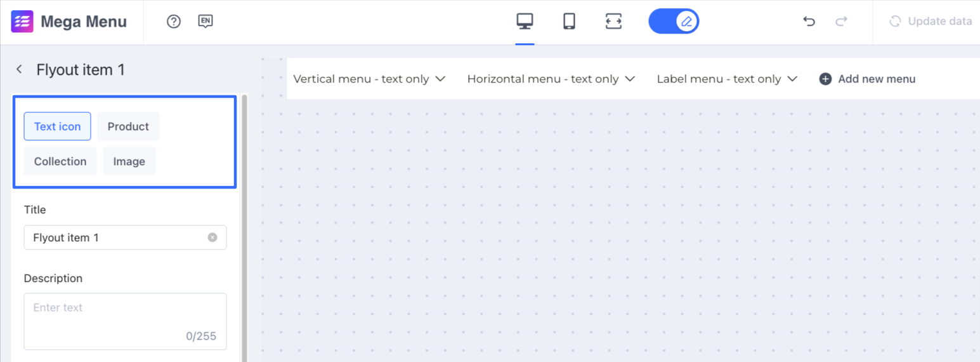
Task: Switch to mobile preview icon
Action: pos(569,22)
